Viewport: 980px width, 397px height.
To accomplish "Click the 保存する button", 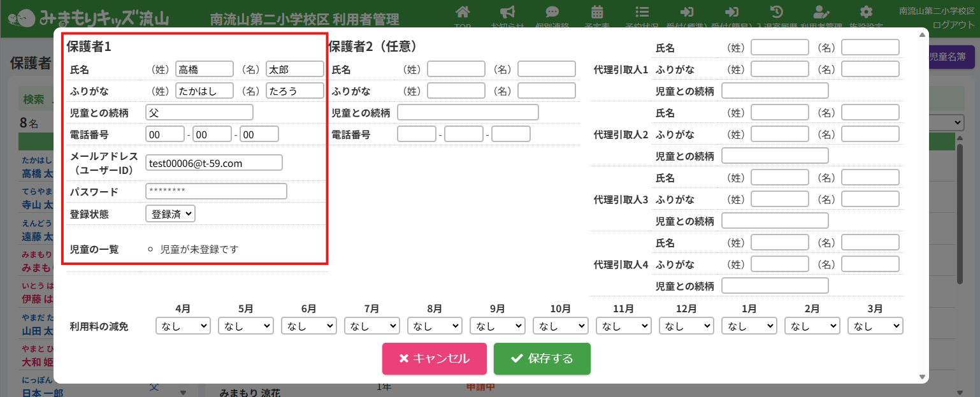I will (542, 359).
